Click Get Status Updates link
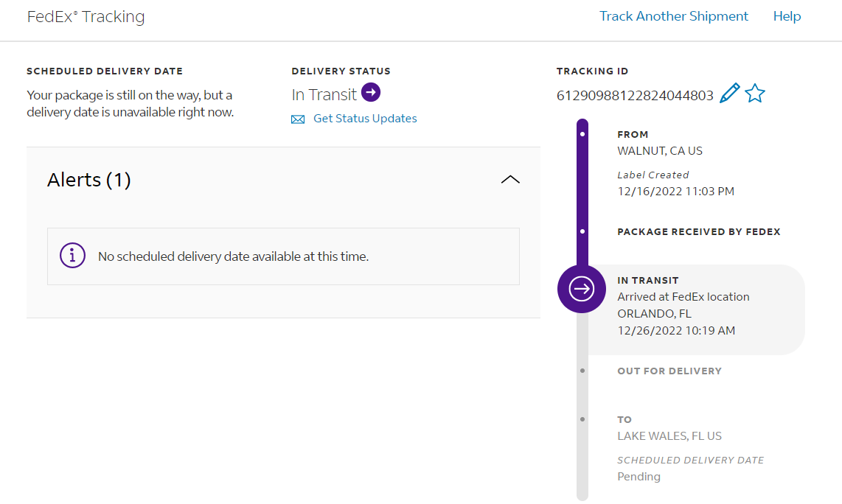 [x=365, y=119]
